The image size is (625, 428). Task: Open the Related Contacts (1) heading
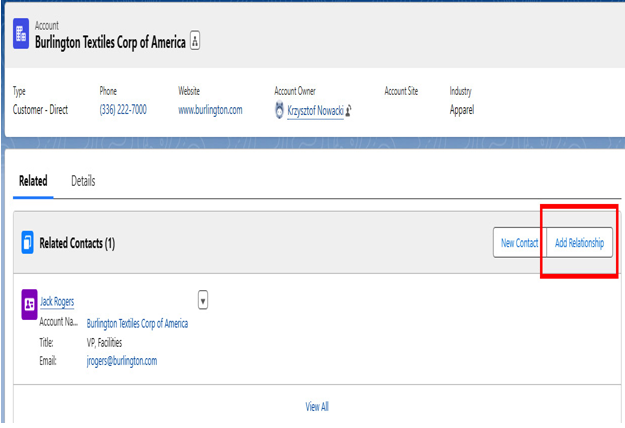coord(77,243)
